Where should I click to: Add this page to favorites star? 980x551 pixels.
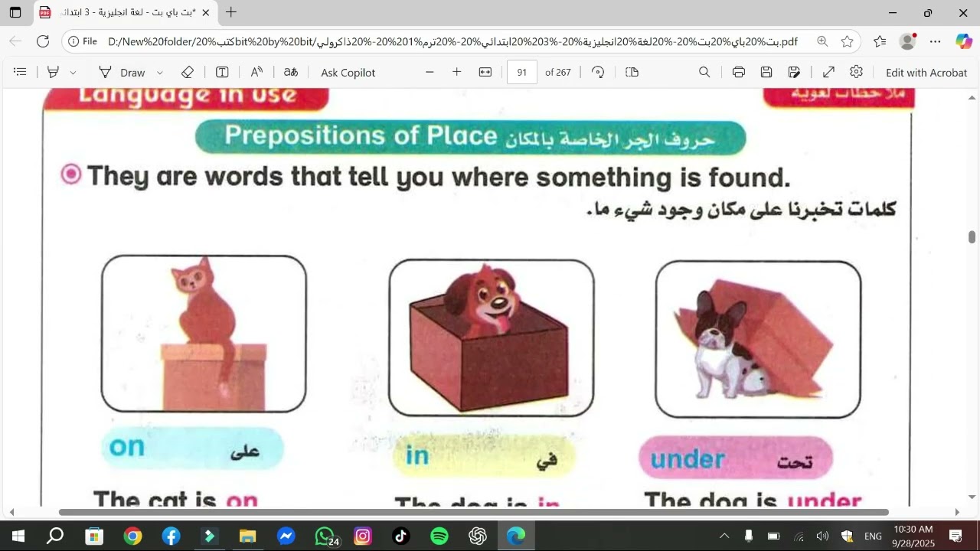coord(847,41)
